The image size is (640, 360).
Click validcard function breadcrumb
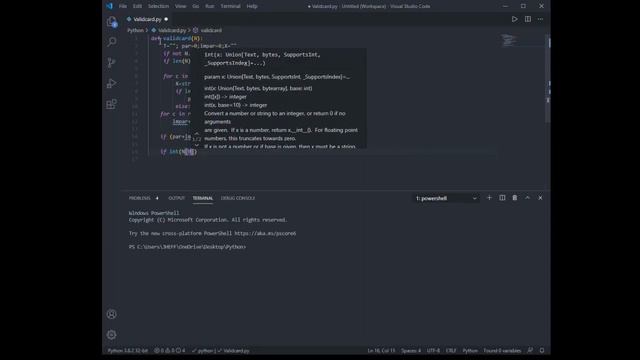pyautogui.click(x=208, y=30)
